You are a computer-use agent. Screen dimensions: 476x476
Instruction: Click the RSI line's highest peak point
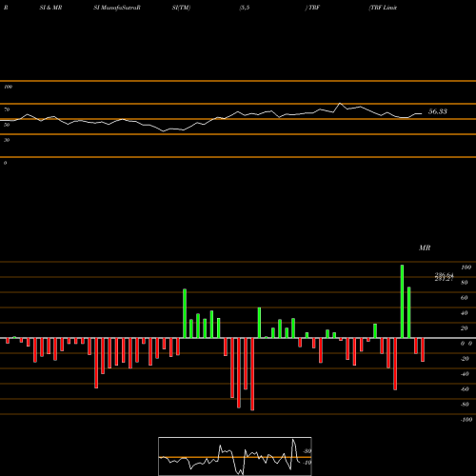click(340, 103)
